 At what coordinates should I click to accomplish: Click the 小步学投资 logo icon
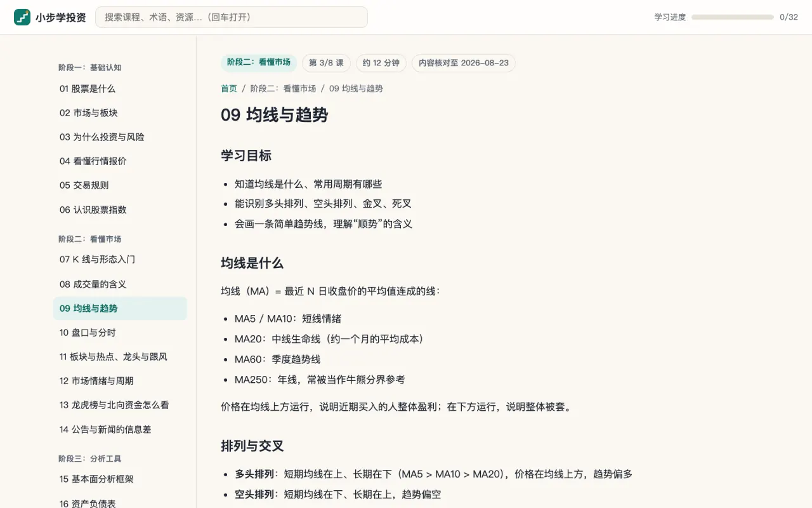(22, 17)
